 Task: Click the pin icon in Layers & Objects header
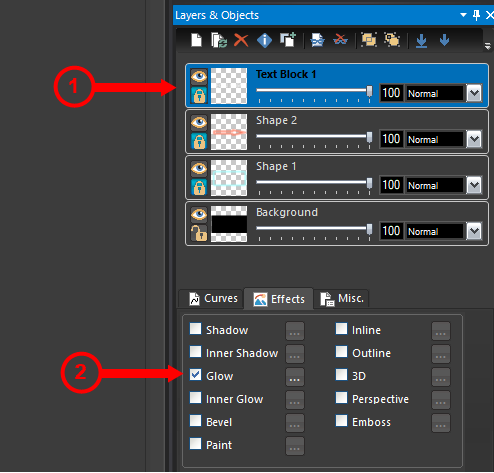point(476,15)
